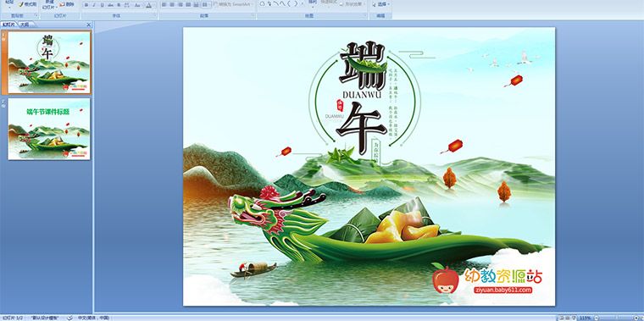Screen dimensions: 644x321
Task: Adjust the zoom slider handle
Action: click(x=617, y=318)
